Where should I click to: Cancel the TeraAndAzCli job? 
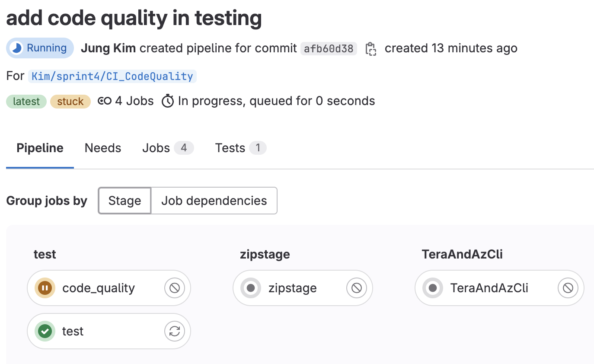click(x=568, y=287)
